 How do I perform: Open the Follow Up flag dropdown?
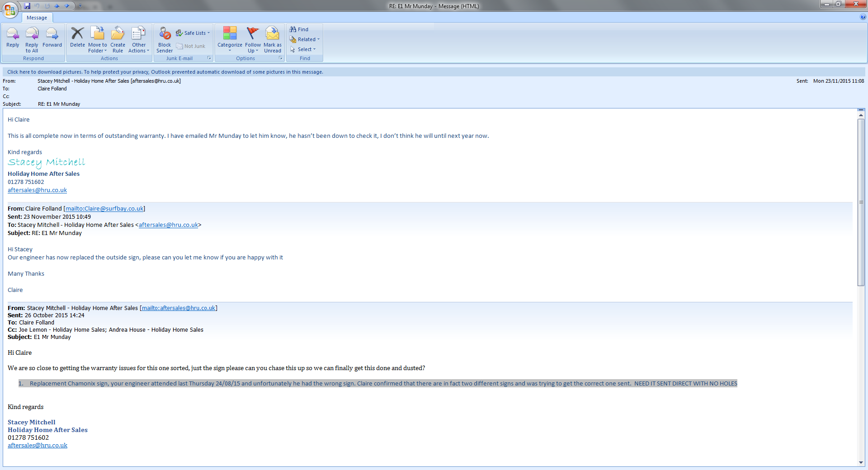point(253,47)
